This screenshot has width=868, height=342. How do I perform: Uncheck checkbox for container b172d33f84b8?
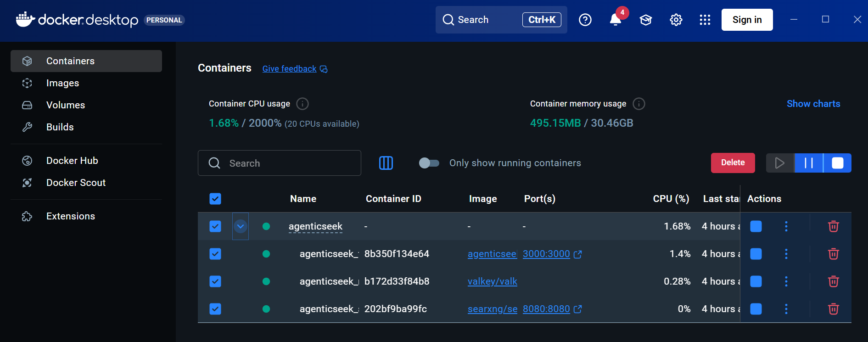pyautogui.click(x=215, y=281)
